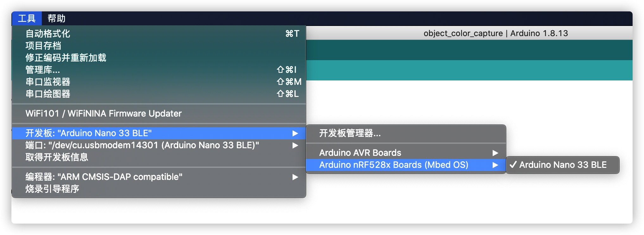Expand the Arduino nRF528x Boards arrow
The image size is (644, 235).
495,165
